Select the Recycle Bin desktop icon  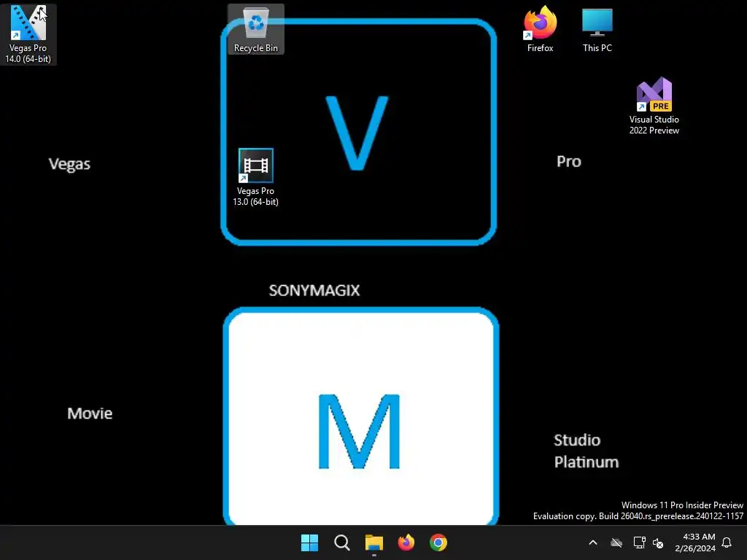(256, 29)
